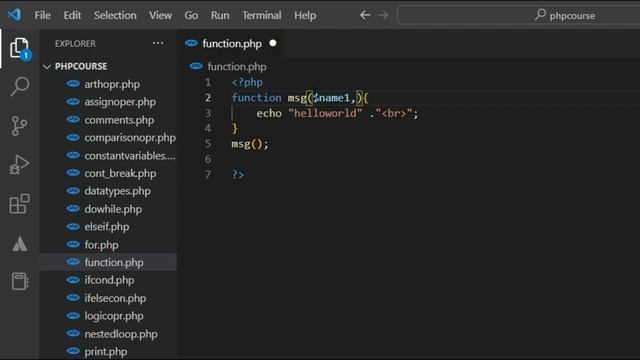The image size is (640, 360).
Task: Open ifelsecon.php from the explorer
Action: click(108, 298)
